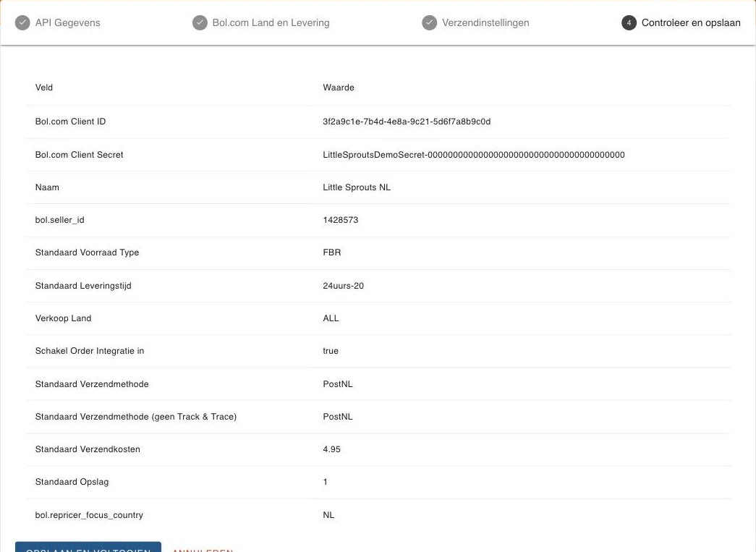The height and width of the screenshot is (552, 756).
Task: Click the shipping cost value 4.95
Action: click(332, 449)
